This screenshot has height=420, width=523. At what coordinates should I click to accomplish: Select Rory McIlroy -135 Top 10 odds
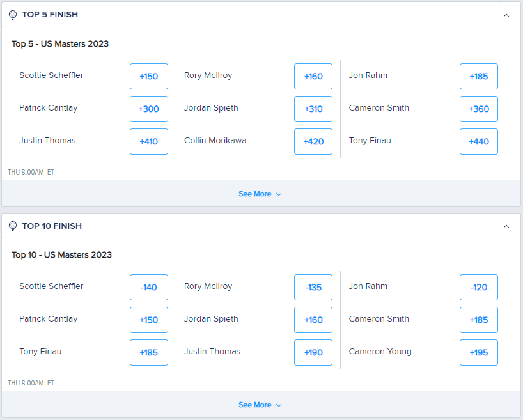click(313, 287)
